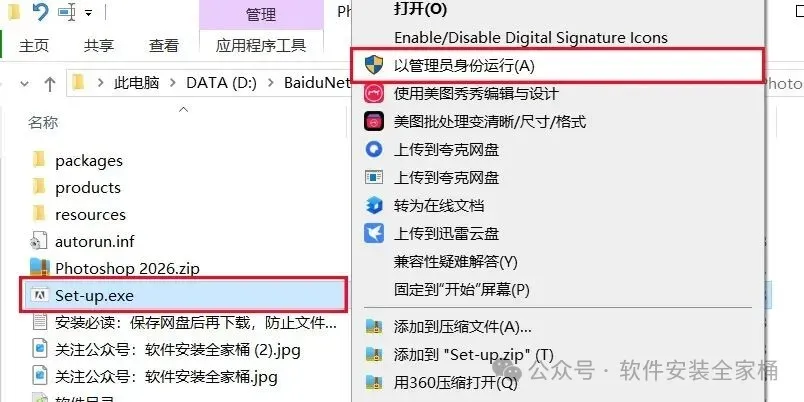Open the 共享 ribbon tab
The height and width of the screenshot is (402, 804).
[98, 45]
